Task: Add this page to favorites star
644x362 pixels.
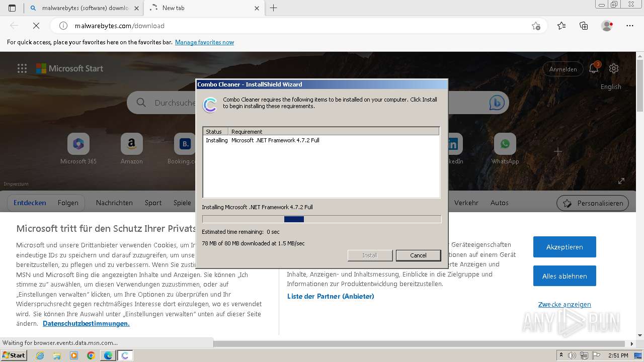Action: [536, 26]
